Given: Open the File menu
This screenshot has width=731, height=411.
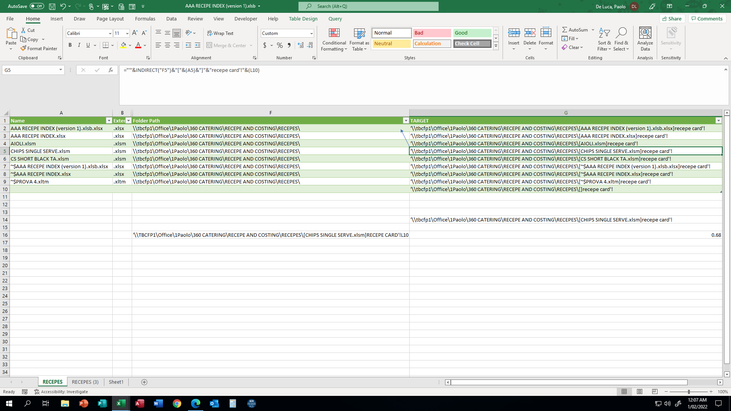Looking at the screenshot, I should 10,19.
